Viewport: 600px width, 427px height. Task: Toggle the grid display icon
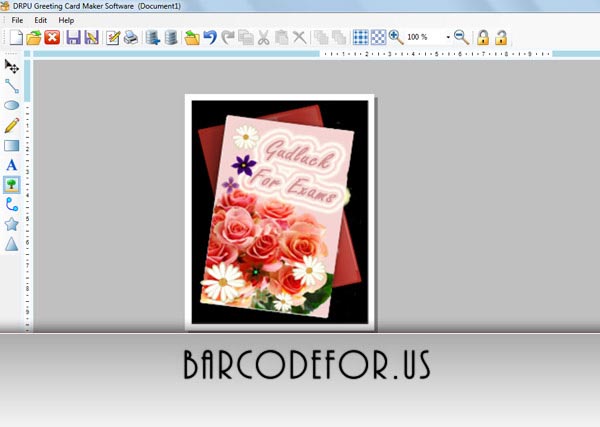coord(360,37)
